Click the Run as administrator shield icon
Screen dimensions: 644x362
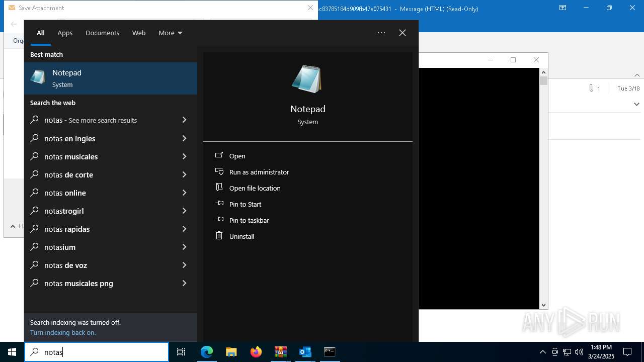pos(219,171)
